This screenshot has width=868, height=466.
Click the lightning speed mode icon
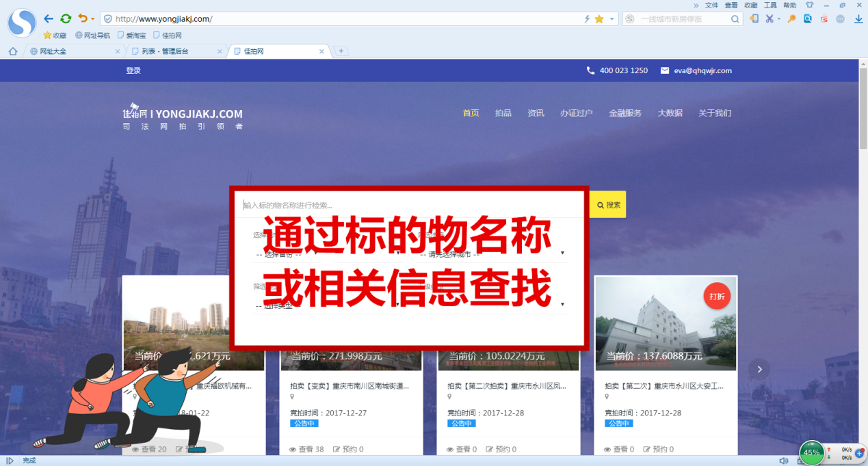(x=586, y=19)
